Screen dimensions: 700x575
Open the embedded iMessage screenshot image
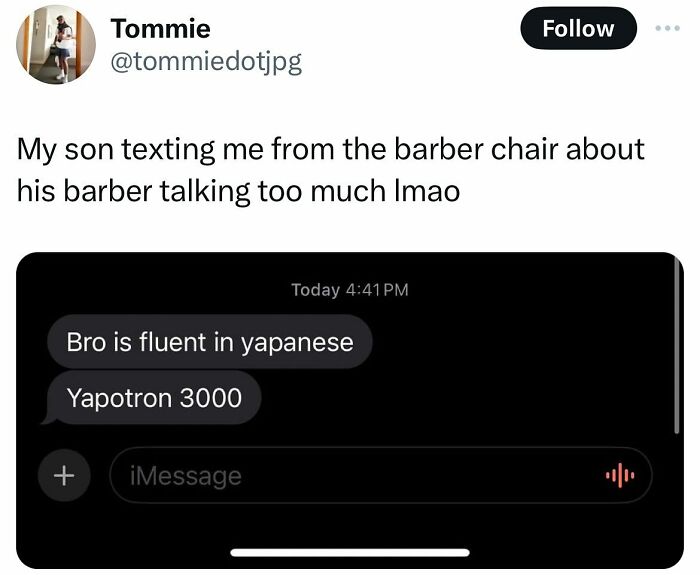350,410
